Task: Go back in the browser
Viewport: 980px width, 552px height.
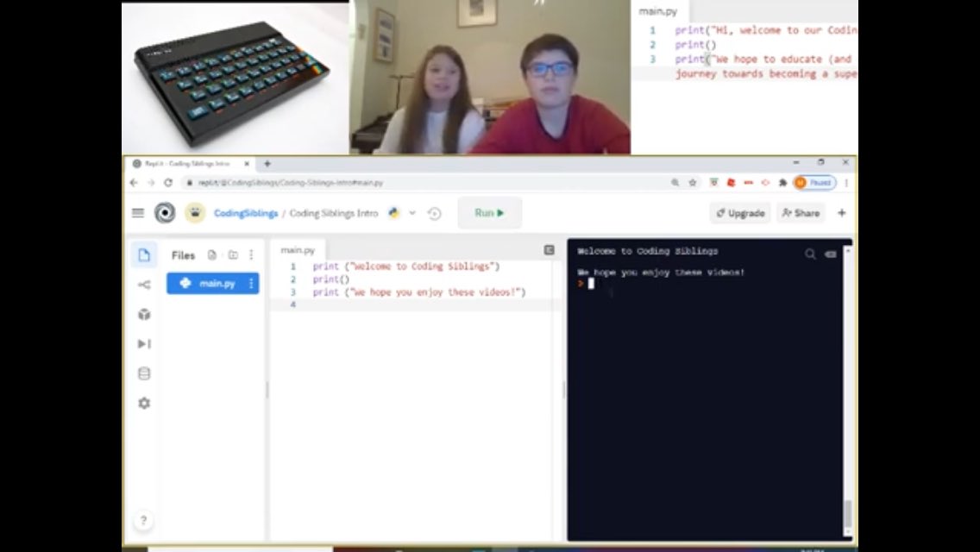Action: pos(134,183)
